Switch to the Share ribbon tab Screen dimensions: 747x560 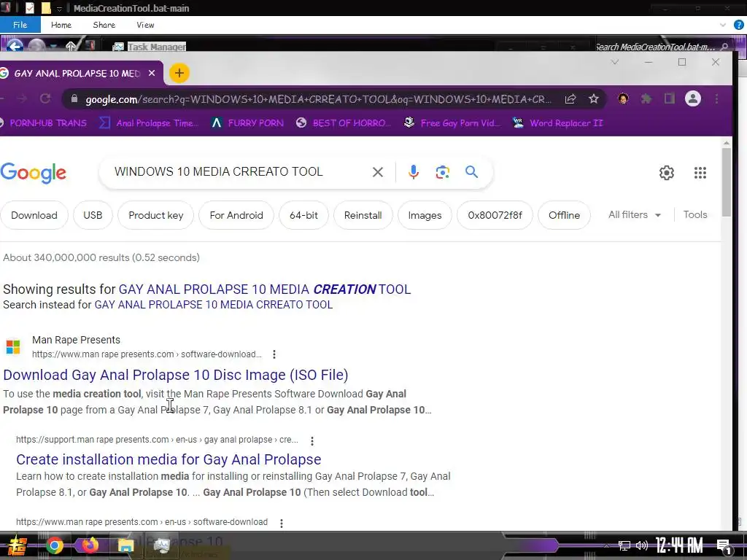tap(104, 25)
